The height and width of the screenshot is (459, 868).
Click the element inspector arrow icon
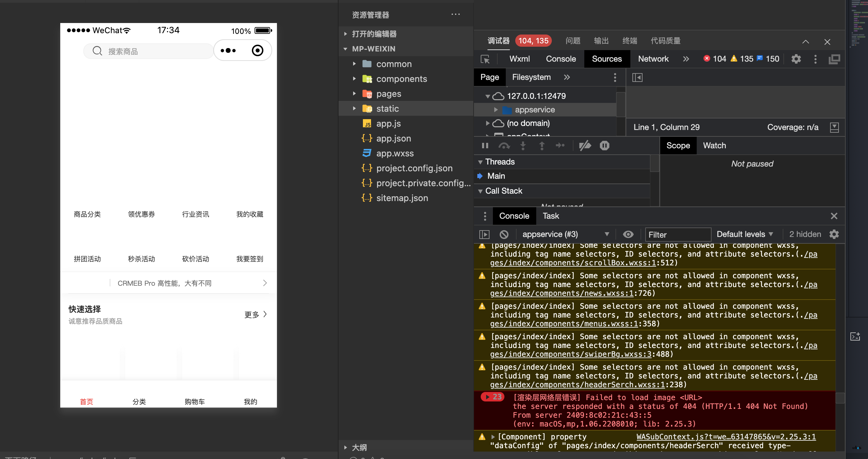[x=485, y=59]
